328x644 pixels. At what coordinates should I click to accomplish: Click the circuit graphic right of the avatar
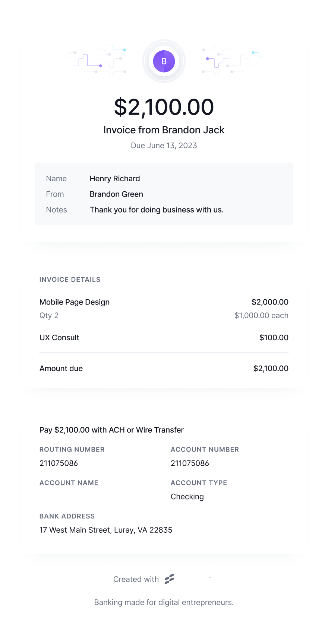point(233,61)
